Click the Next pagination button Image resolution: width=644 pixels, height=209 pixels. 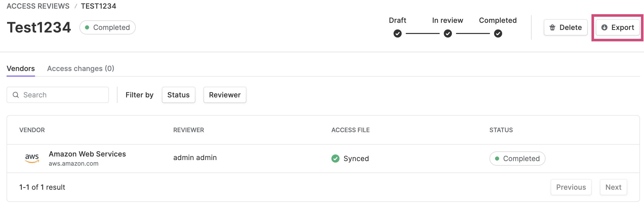(x=613, y=187)
